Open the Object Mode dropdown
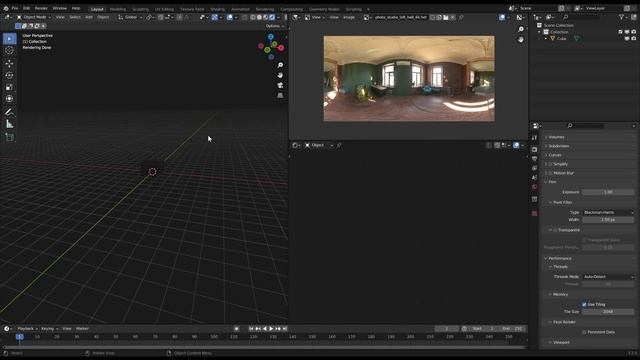The image size is (640, 360). 34,18
